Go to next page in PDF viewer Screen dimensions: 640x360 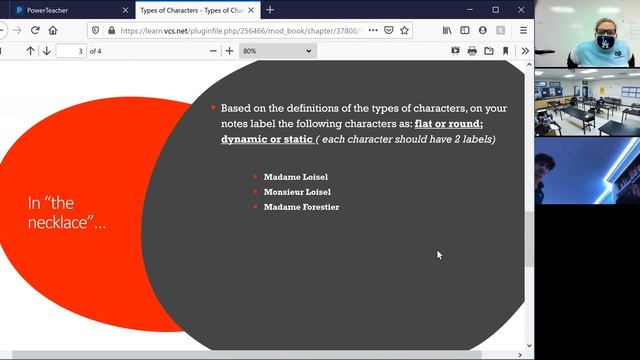click(x=47, y=51)
